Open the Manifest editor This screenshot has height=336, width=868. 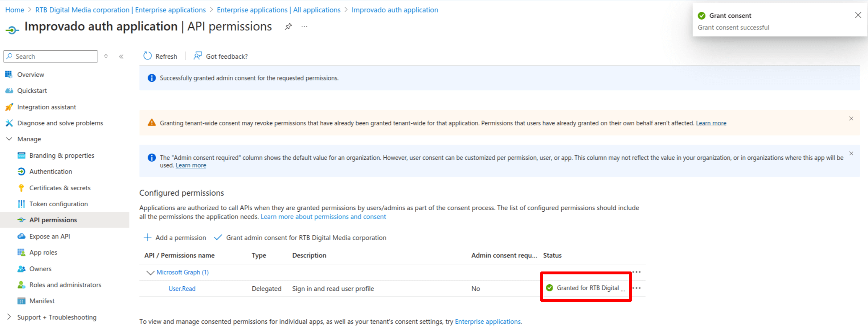(x=42, y=301)
